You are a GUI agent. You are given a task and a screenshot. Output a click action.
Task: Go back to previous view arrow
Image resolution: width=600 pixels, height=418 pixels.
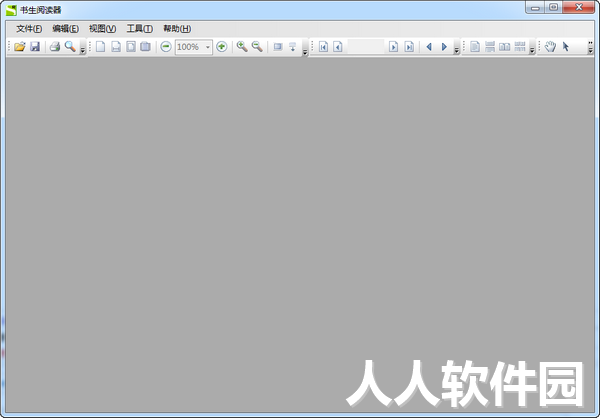(x=429, y=47)
